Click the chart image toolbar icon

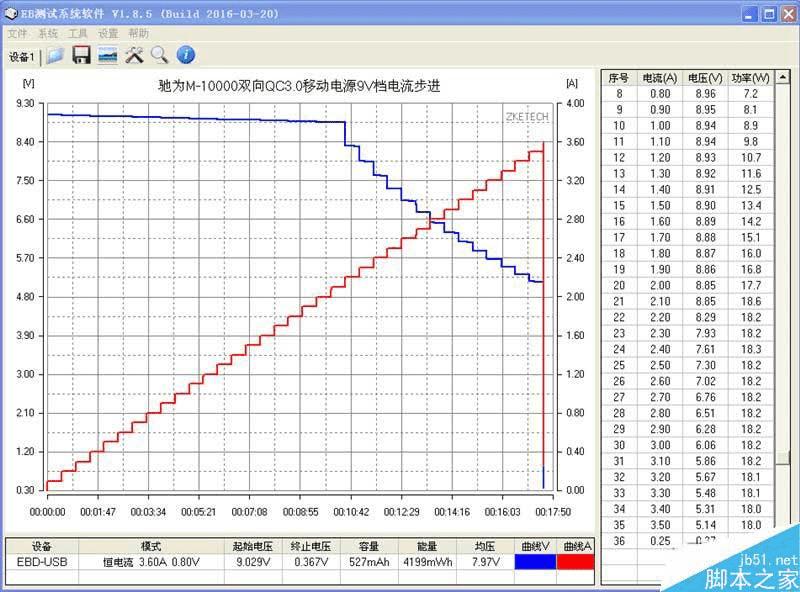click(x=108, y=55)
